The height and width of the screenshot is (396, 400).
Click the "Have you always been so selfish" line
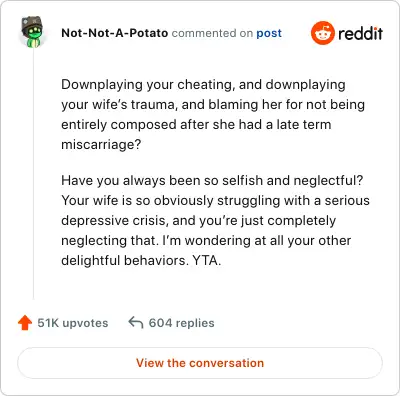pos(212,180)
